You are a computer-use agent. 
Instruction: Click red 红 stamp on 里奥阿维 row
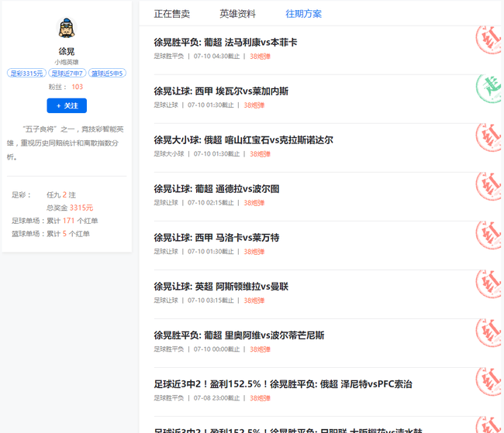pyautogui.click(x=488, y=333)
